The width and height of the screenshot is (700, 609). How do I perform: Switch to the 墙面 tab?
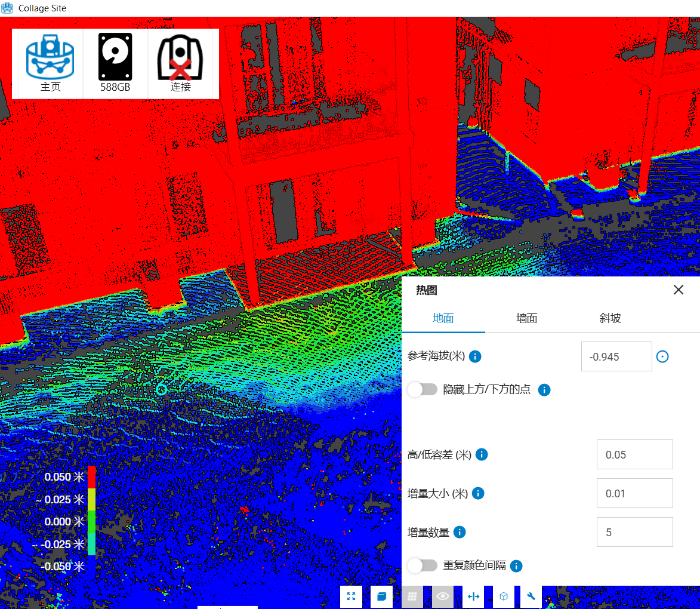(x=526, y=318)
